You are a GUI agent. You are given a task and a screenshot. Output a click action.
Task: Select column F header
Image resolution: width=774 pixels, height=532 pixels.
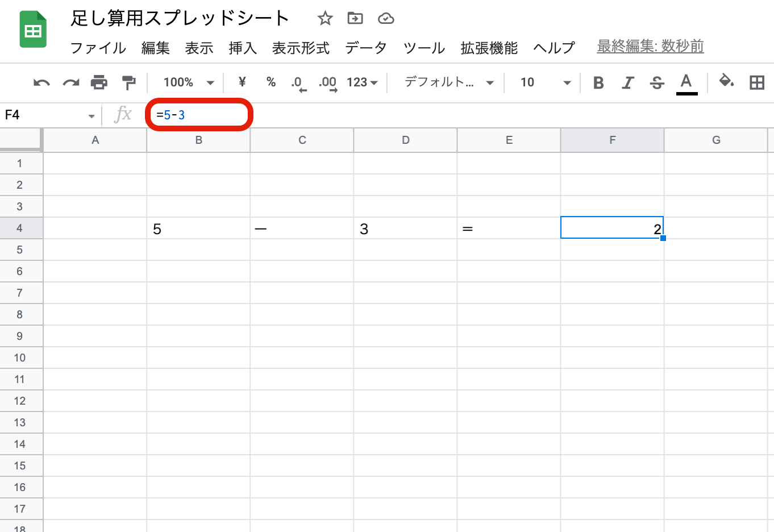pos(612,140)
